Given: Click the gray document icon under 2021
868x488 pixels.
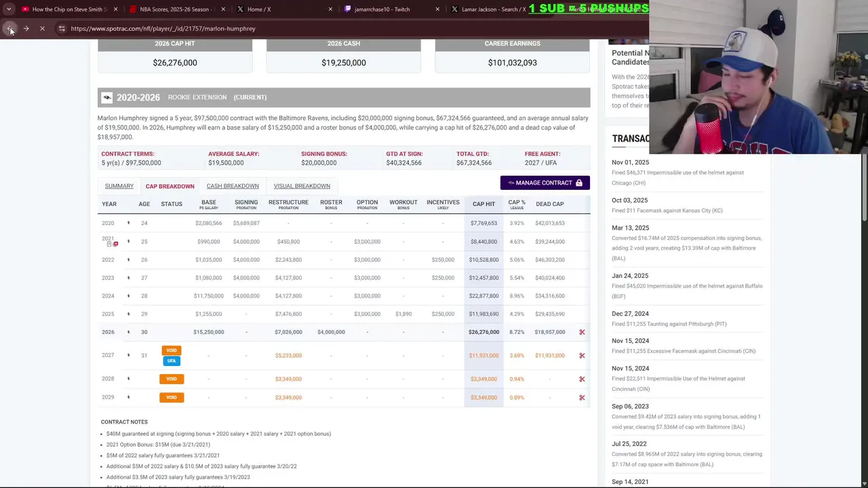Looking at the screenshot, I should click(109, 244).
